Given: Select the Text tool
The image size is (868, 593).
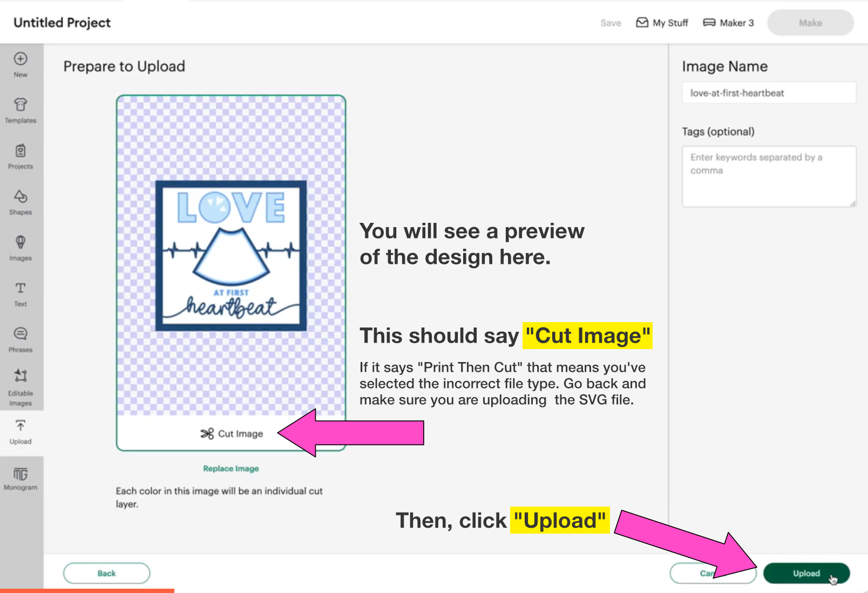Looking at the screenshot, I should pyautogui.click(x=21, y=294).
